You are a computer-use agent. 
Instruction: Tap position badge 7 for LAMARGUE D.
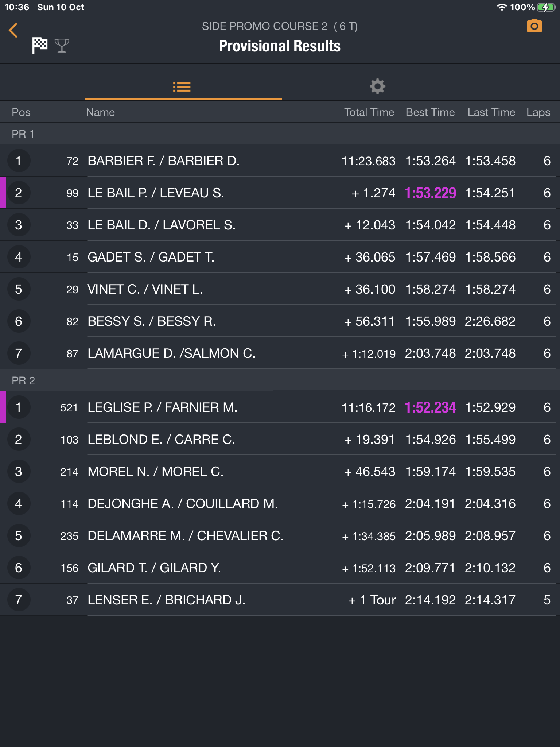(x=19, y=353)
